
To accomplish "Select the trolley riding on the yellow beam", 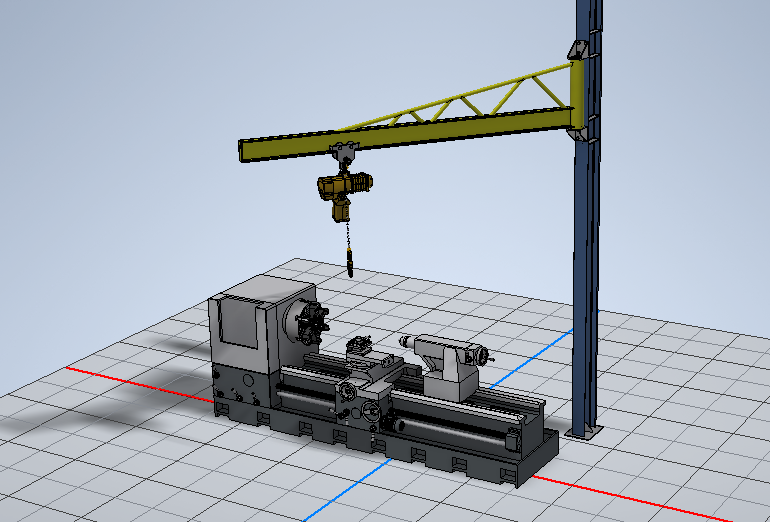I will 345,152.
